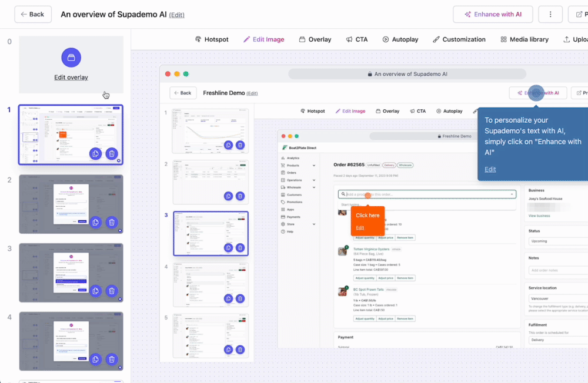This screenshot has width=588, height=383.
Task: Click the blue pulsing hotspot on the canvas
Action: [536, 93]
